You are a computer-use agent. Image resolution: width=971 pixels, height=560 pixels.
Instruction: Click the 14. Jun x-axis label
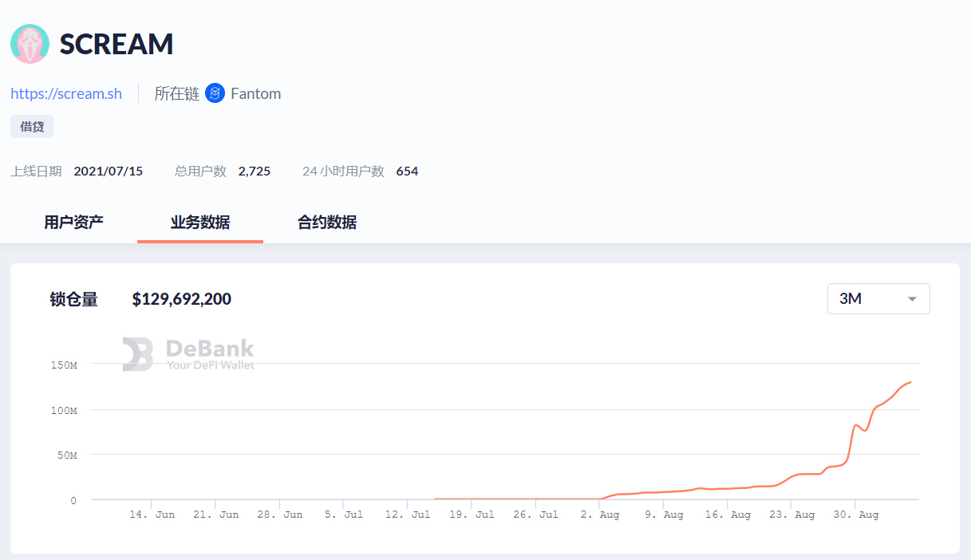[152, 515]
